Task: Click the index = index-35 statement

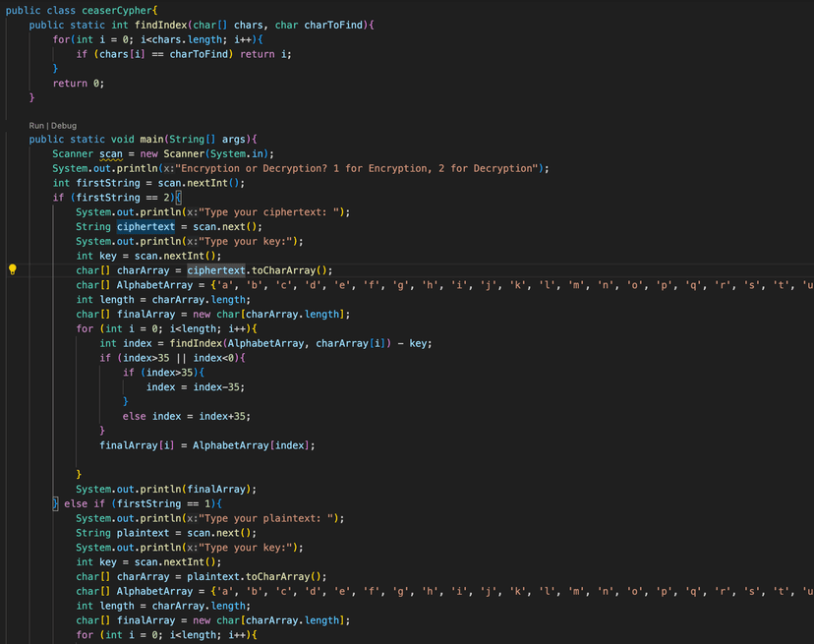Action: [196, 387]
